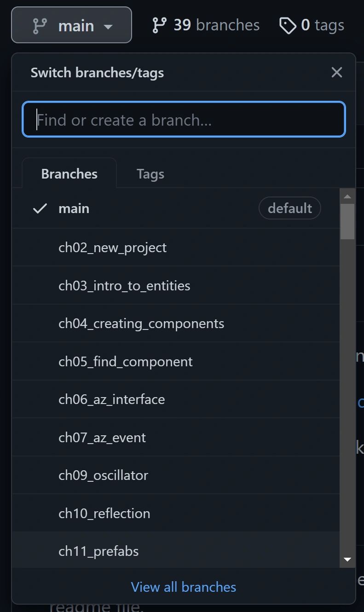This screenshot has width=364, height=612.
Task: Click the checkmark next to main branch
Action: coord(40,208)
